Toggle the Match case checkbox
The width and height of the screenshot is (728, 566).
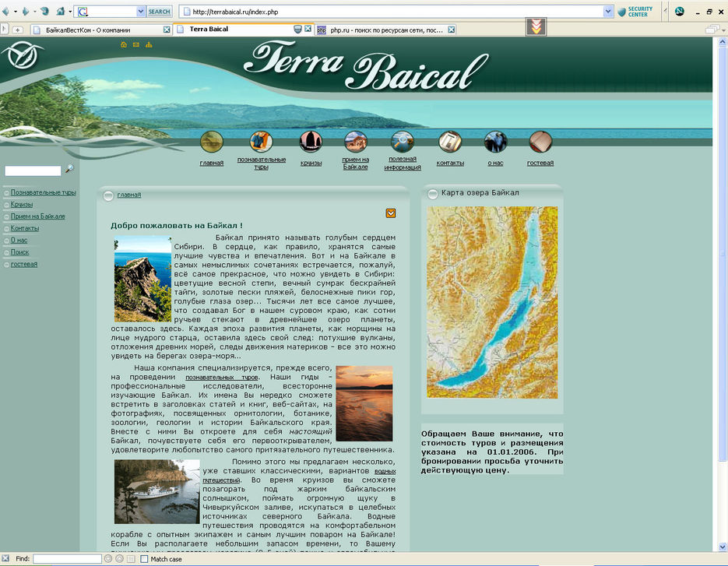point(144,559)
